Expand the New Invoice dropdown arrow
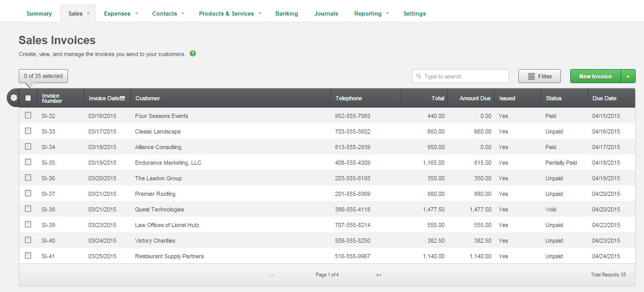 coord(628,76)
